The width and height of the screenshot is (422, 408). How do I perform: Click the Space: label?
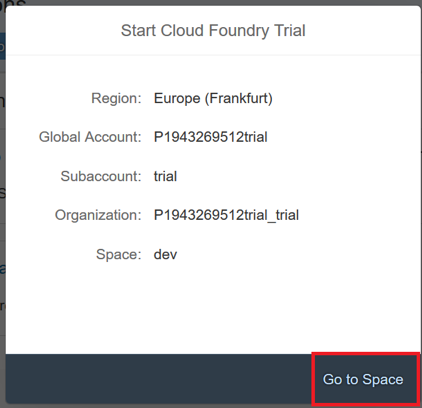(x=119, y=254)
